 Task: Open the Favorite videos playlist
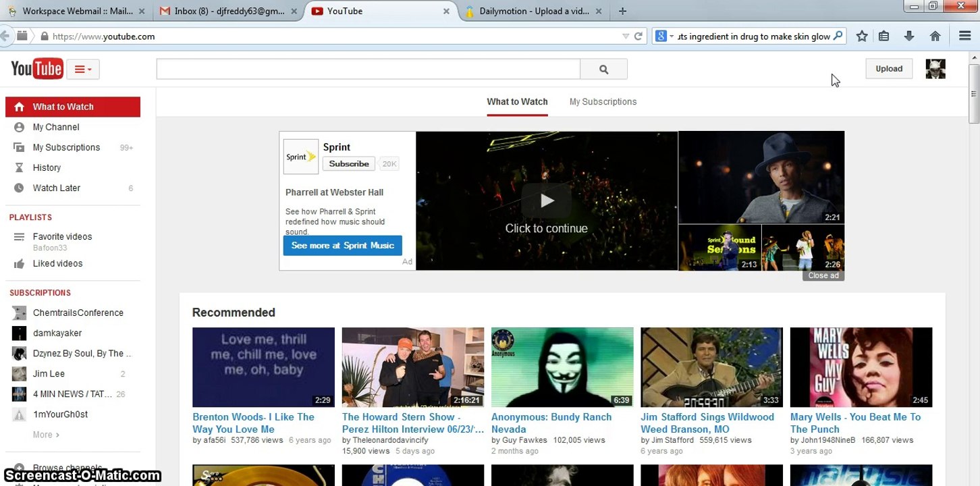click(x=62, y=236)
